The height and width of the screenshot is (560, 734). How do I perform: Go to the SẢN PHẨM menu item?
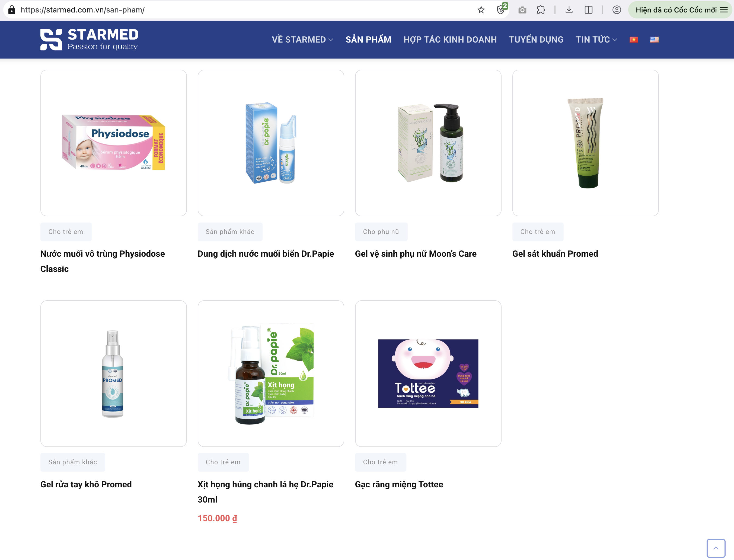(369, 40)
